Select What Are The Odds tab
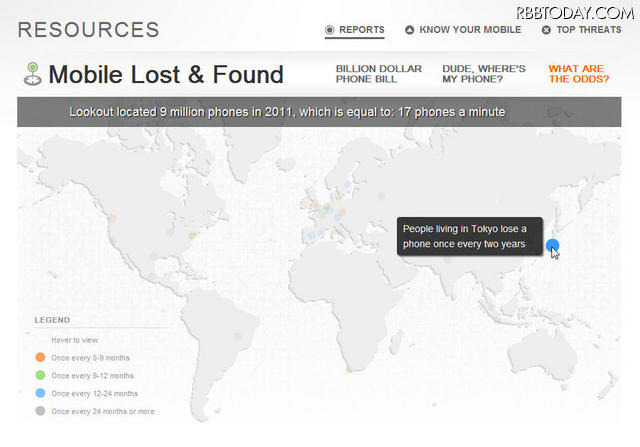 [579, 74]
